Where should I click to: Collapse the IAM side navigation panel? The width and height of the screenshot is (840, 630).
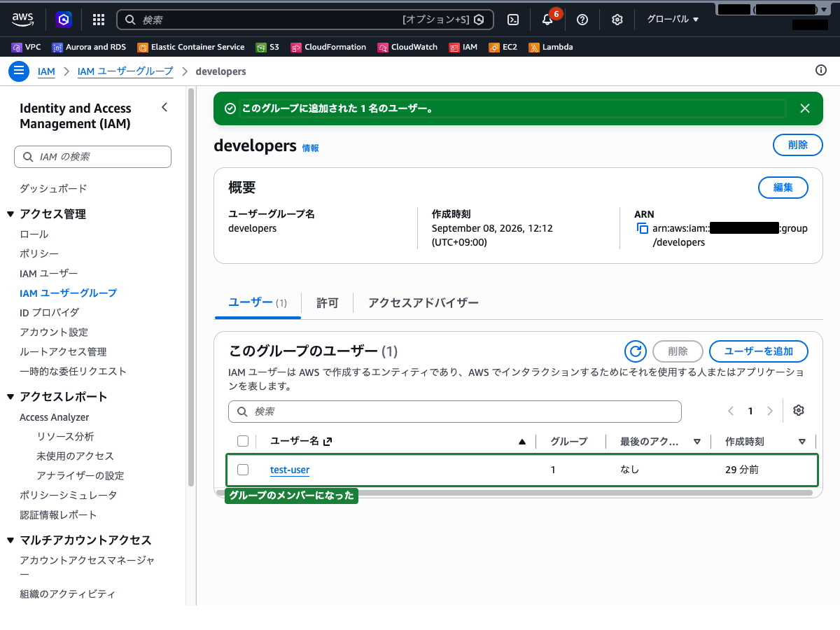click(x=164, y=107)
